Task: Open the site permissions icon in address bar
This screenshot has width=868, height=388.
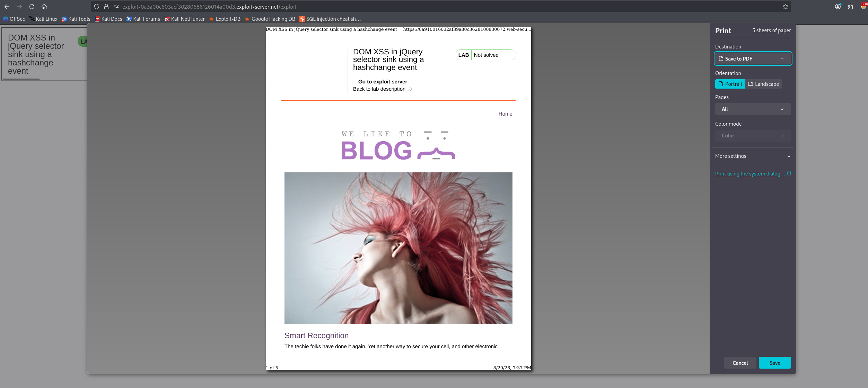Action: coord(116,7)
